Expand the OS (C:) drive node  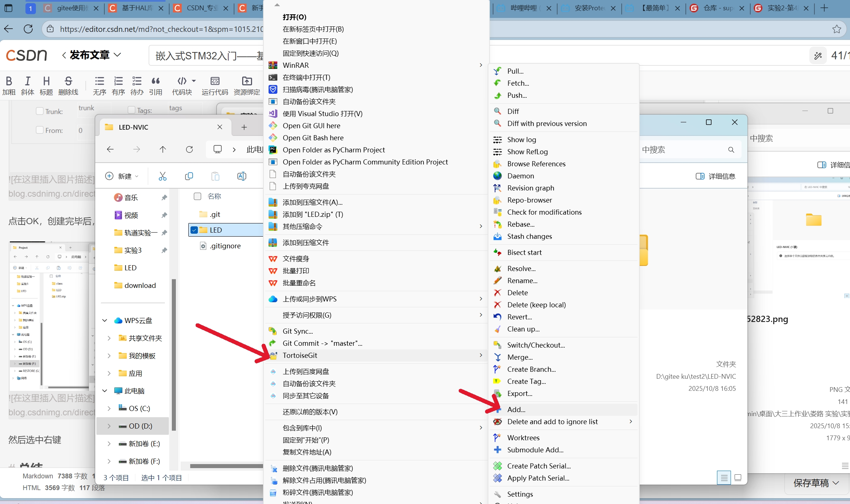pyautogui.click(x=109, y=408)
